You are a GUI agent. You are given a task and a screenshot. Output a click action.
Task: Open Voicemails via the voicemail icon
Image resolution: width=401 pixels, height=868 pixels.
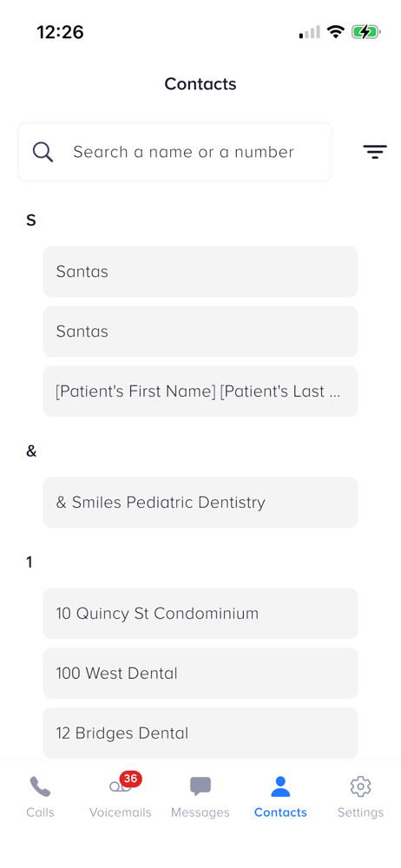120,786
